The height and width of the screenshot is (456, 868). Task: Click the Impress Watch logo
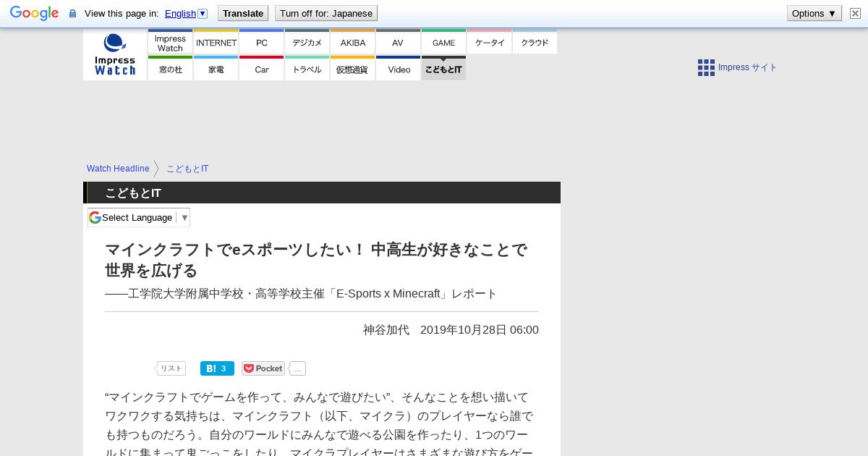115,54
